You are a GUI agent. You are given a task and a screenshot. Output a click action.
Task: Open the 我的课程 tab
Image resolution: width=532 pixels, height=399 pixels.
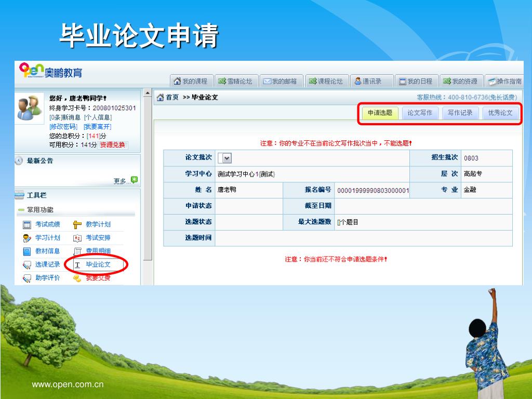191,82
